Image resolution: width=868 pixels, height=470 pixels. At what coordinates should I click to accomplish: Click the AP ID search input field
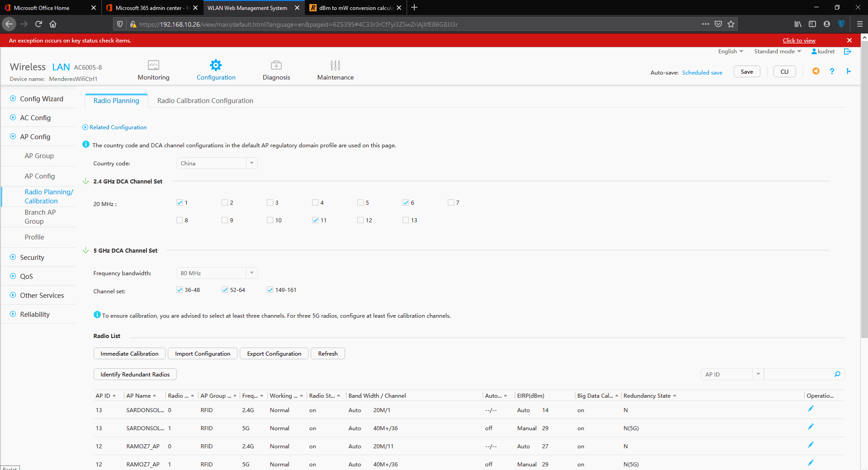(798, 374)
